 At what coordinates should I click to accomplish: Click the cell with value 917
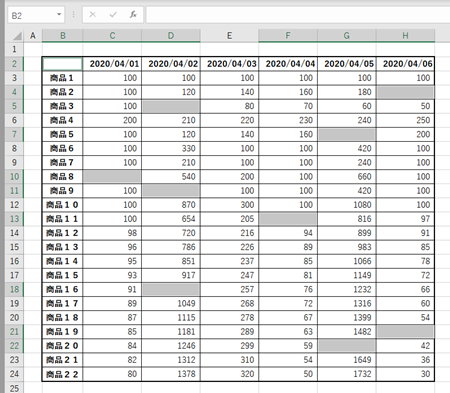[x=171, y=275]
